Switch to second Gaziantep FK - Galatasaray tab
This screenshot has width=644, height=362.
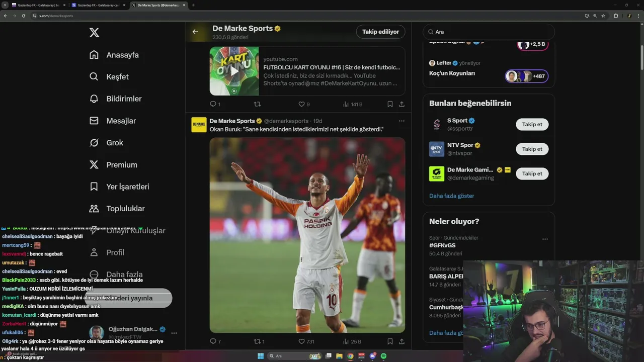point(99,5)
